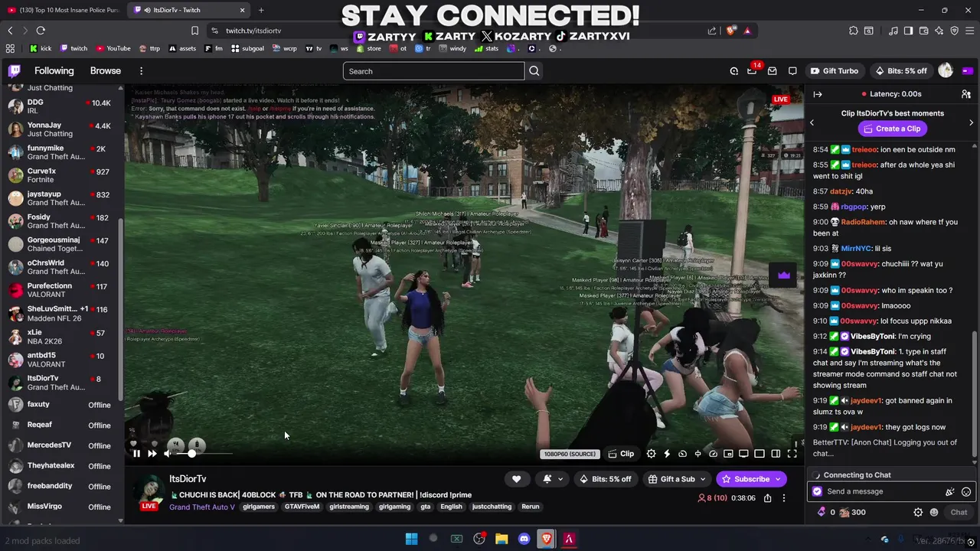Collapse the chat panel arrow
The width and height of the screenshot is (980, 551).
tap(818, 94)
